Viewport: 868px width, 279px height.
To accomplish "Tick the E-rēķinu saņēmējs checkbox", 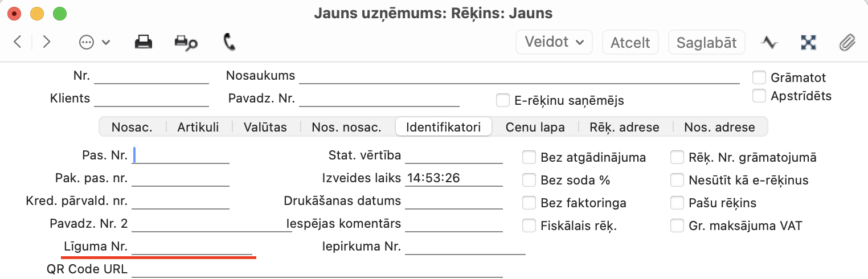I will [x=502, y=100].
